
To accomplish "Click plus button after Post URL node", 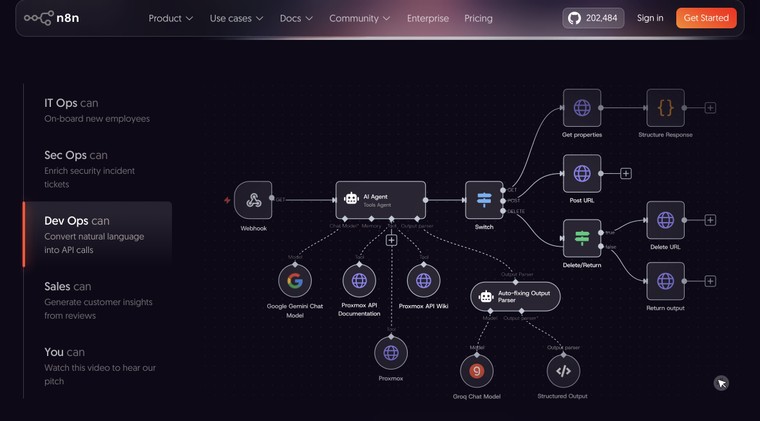I will click(626, 173).
